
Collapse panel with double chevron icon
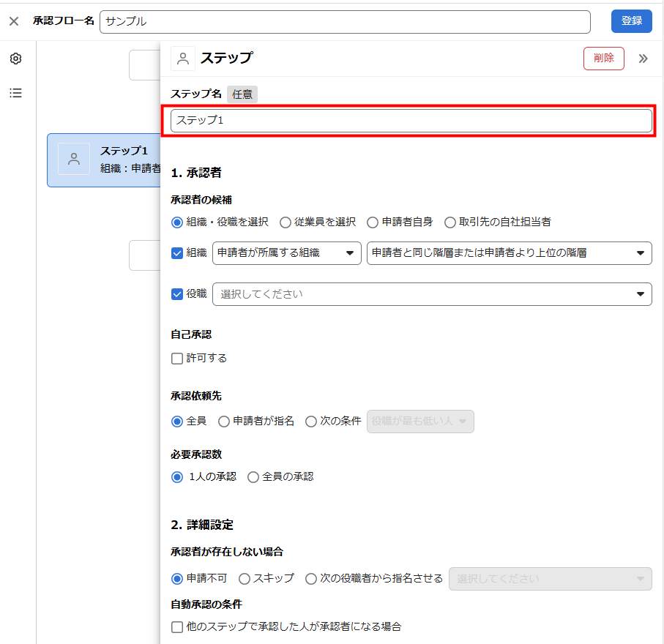click(643, 59)
